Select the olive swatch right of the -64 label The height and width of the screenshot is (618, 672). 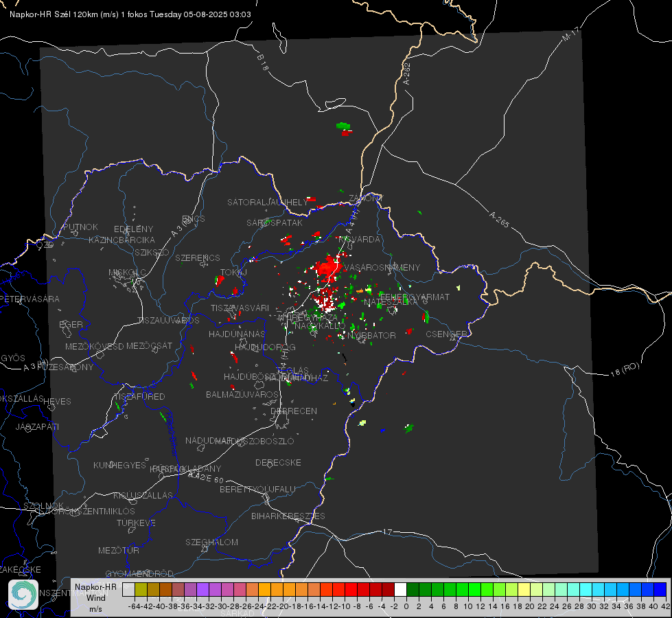(x=141, y=590)
